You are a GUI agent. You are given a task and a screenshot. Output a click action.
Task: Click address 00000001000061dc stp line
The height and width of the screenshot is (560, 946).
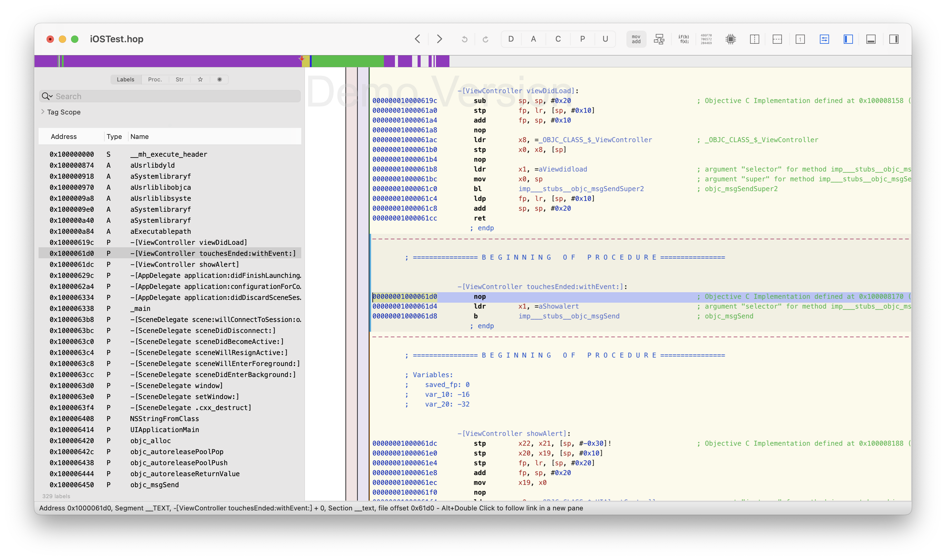(x=405, y=443)
